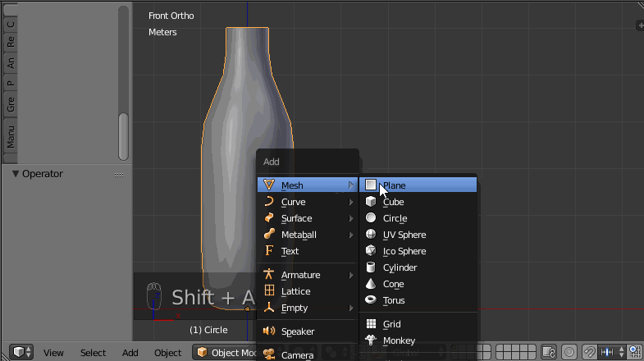644x361 pixels.
Task: Open the Surface submenu
Action: tap(308, 218)
